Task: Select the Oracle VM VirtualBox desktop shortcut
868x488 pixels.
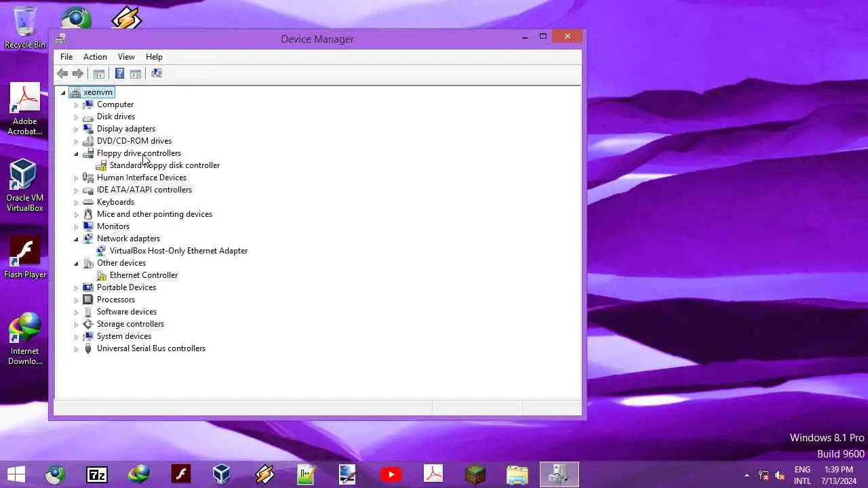Action: 25,186
